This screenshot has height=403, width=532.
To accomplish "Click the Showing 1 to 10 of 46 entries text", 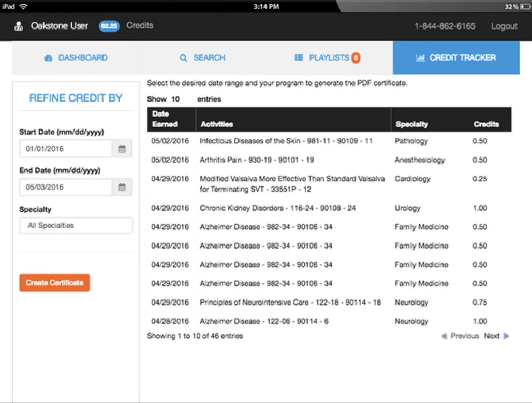I will pyautogui.click(x=195, y=336).
